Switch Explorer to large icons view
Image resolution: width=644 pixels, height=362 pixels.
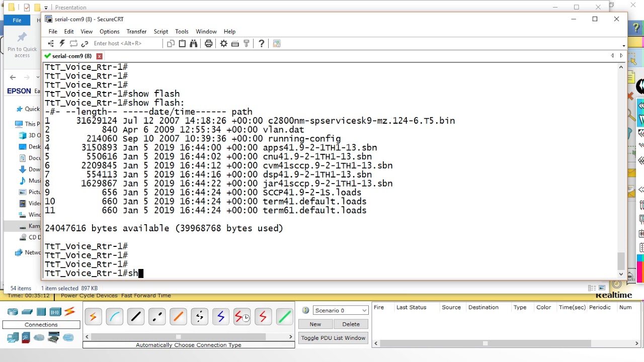[602, 288]
